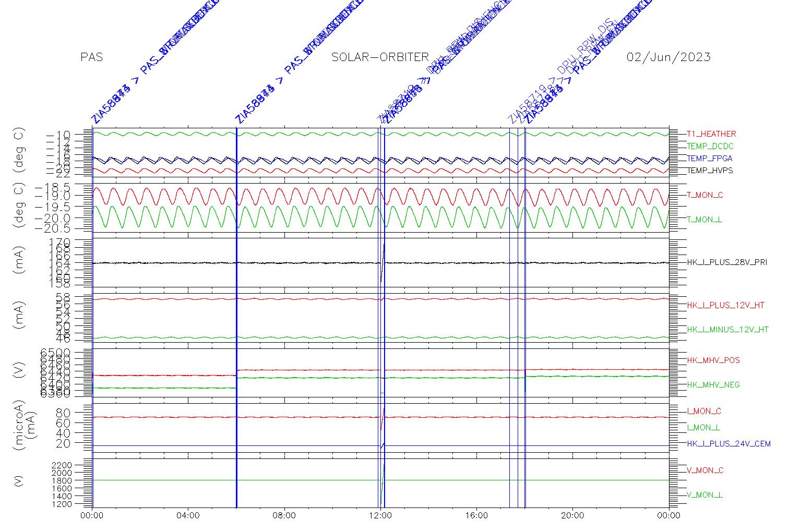Select the V_MON_L legend label
Viewport: 789px width, 532px height.
click(x=704, y=495)
